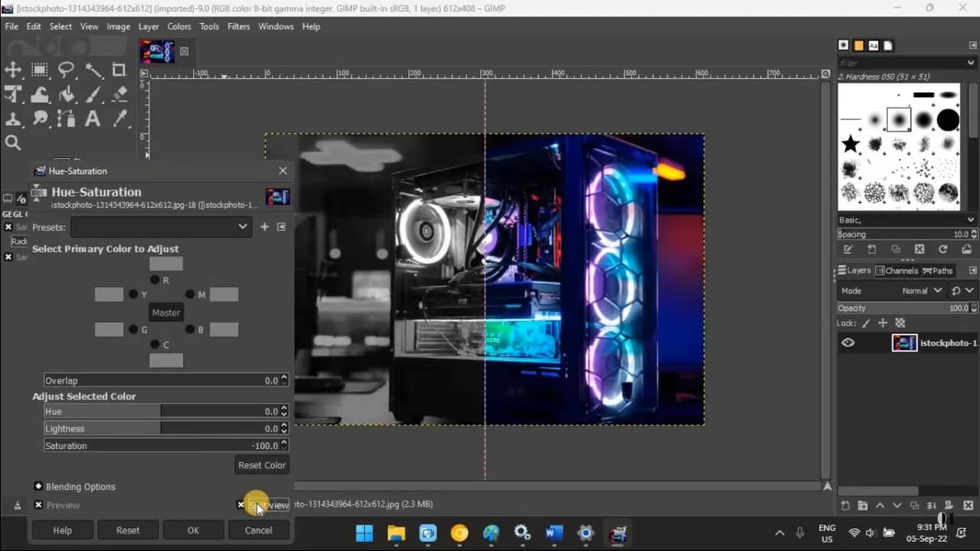Expand the Blending Options section

click(x=38, y=486)
